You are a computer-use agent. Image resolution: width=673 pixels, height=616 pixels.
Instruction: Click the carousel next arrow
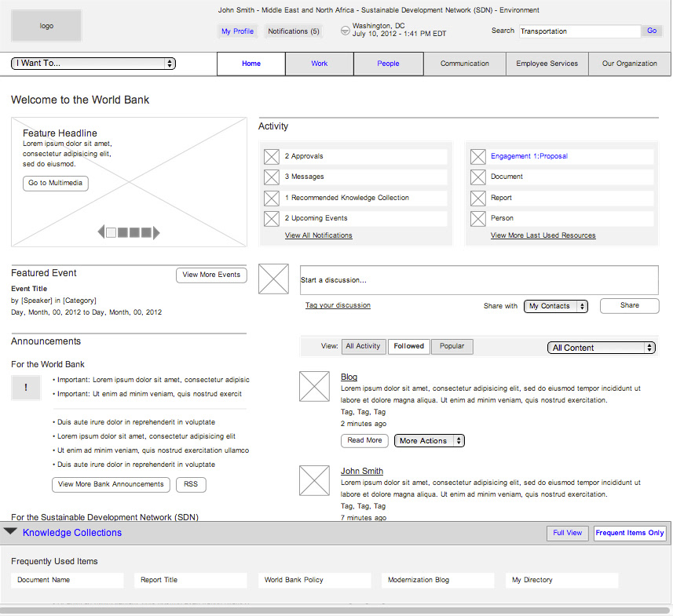click(x=156, y=232)
